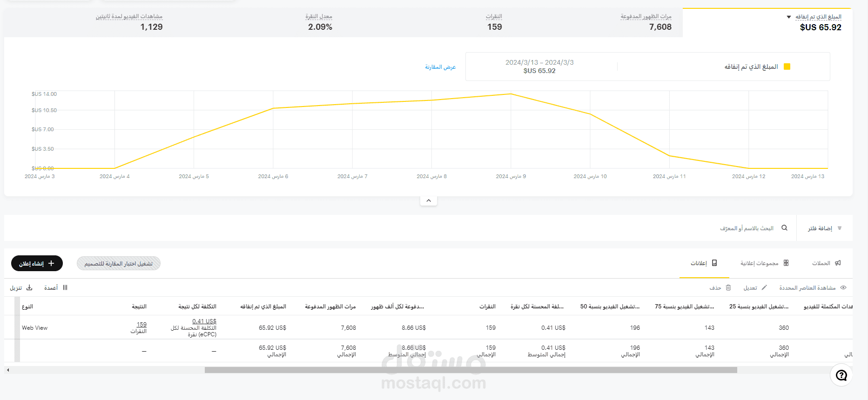Open the help chat bubble icon
This screenshot has height=400, width=868.
point(841,375)
